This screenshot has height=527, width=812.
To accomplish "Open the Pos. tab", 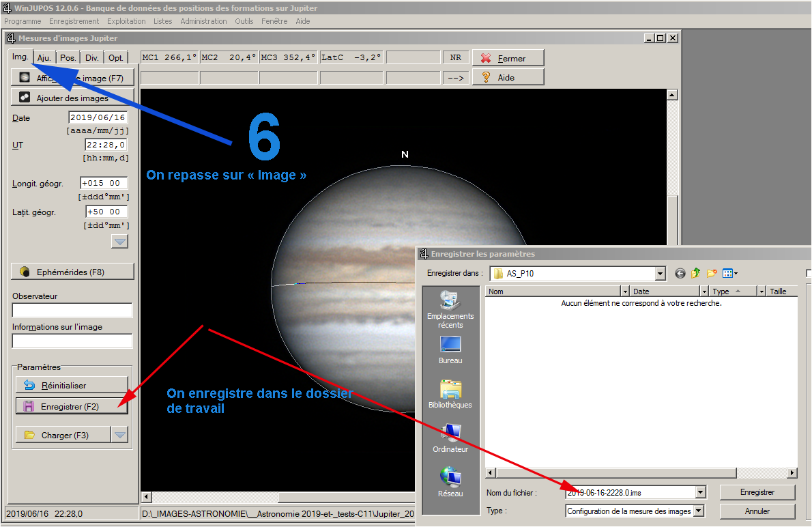I will tap(68, 57).
